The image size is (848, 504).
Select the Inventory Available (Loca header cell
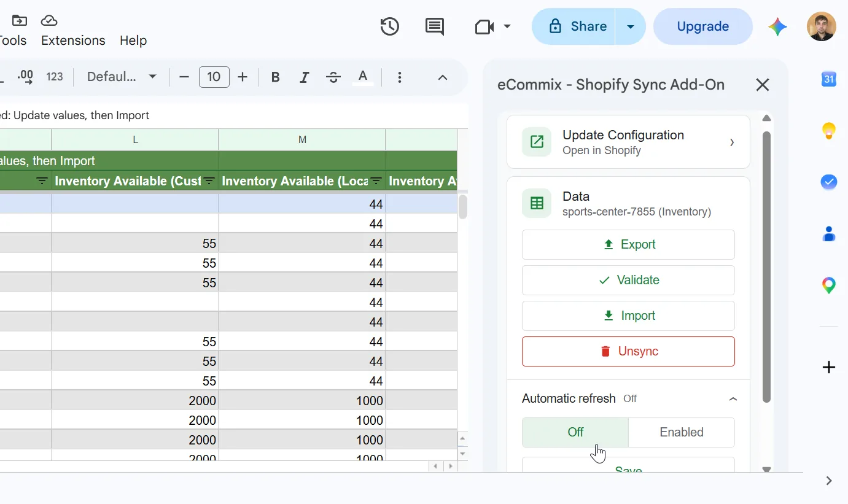302,181
